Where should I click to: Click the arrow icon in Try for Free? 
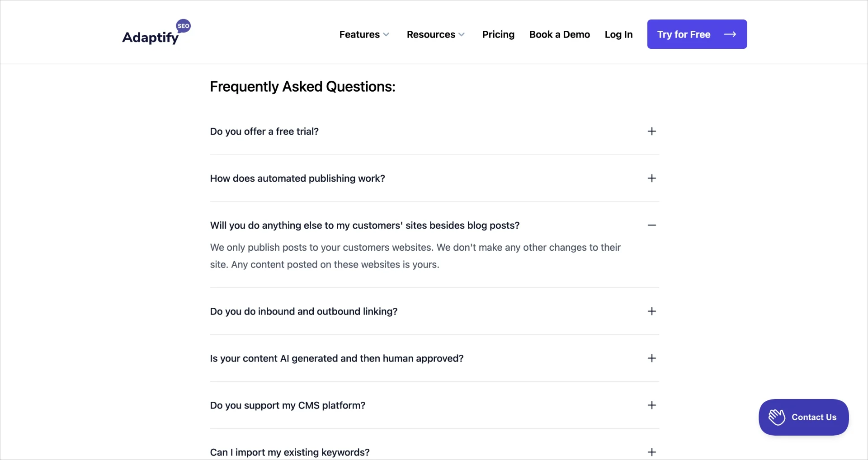pyautogui.click(x=730, y=34)
